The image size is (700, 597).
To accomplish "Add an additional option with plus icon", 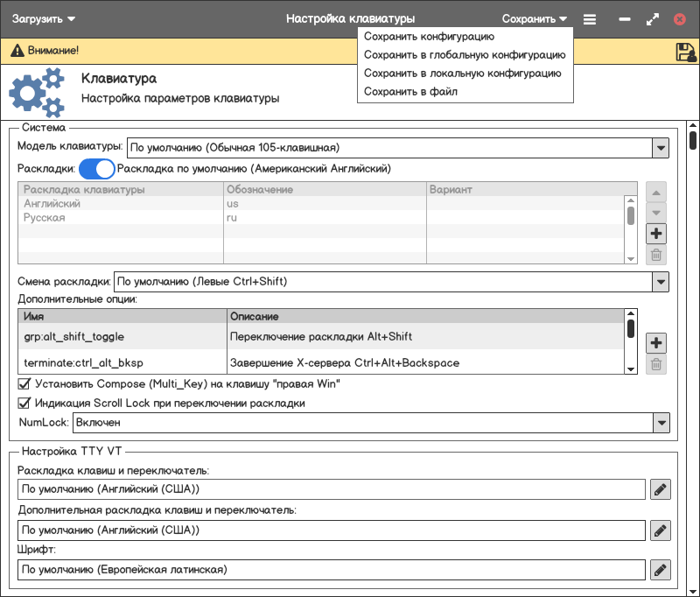I will click(x=656, y=342).
